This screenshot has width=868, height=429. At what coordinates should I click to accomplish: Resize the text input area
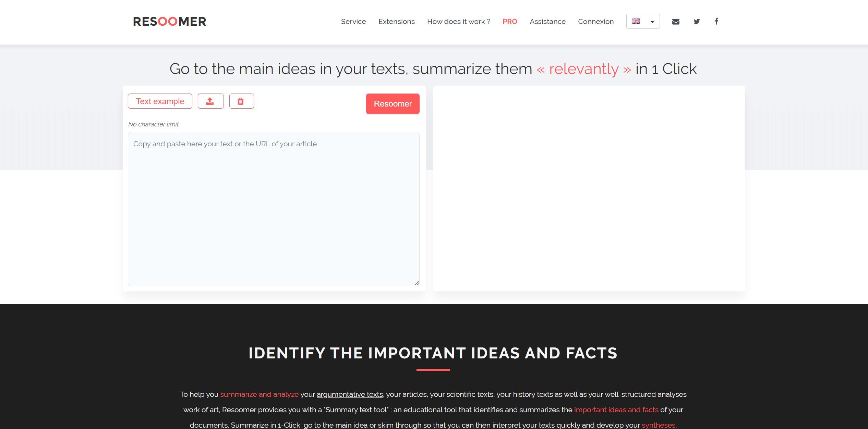(417, 283)
